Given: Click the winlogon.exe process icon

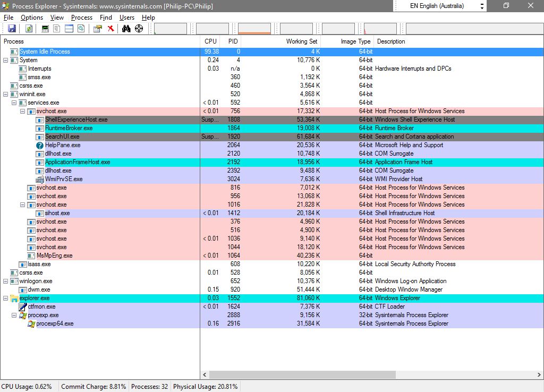Looking at the screenshot, I should [14, 282].
